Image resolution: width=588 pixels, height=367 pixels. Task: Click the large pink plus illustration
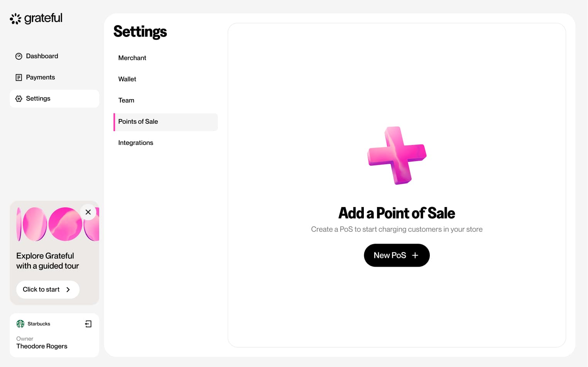[x=397, y=155]
